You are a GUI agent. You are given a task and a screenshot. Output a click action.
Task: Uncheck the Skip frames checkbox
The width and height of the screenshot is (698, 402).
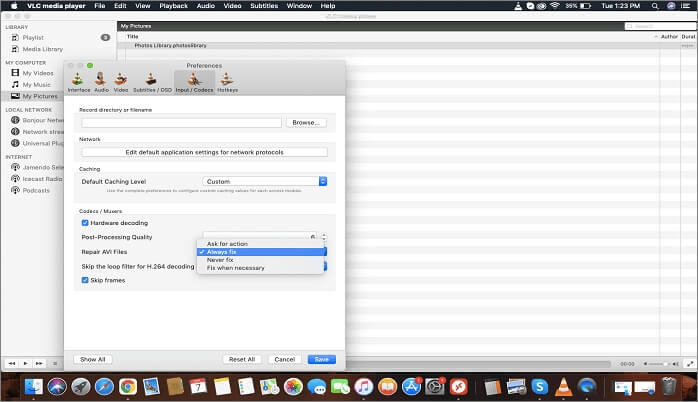(85, 281)
